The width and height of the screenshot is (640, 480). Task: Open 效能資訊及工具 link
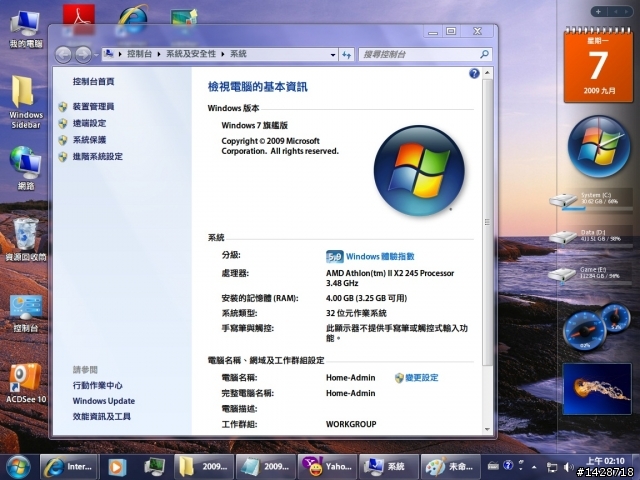[x=102, y=416]
